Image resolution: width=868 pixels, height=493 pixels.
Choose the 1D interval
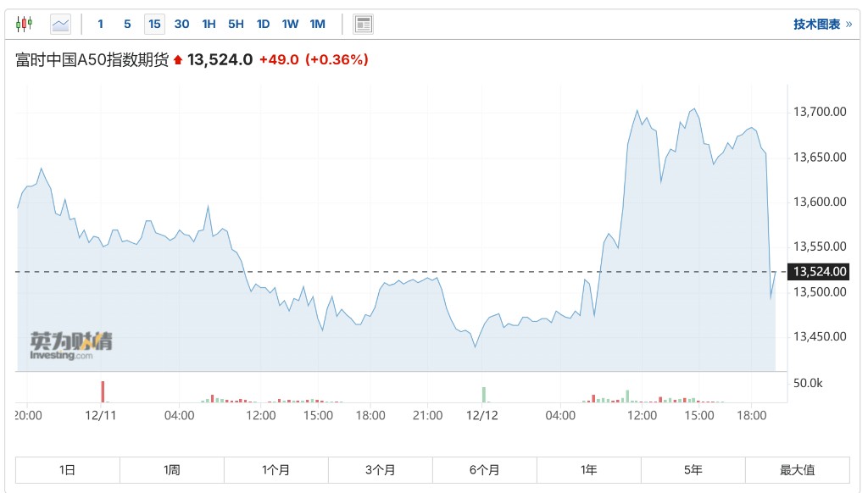point(263,24)
